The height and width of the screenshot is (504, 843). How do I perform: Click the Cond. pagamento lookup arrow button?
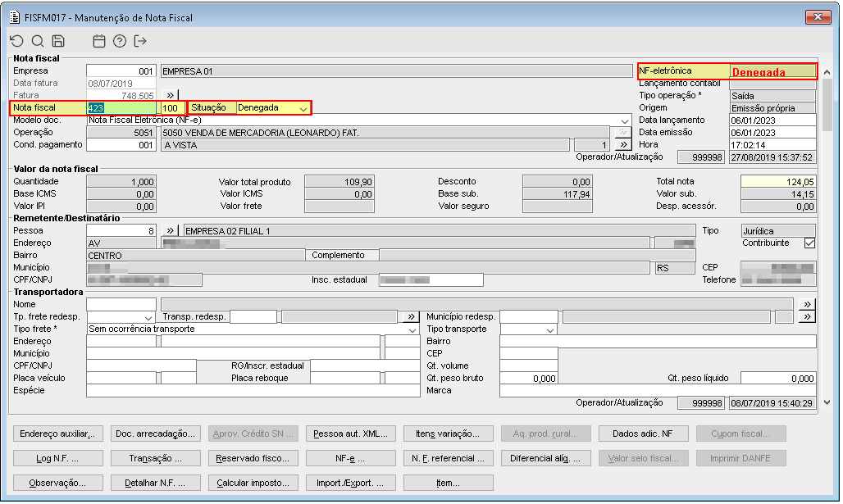623,144
